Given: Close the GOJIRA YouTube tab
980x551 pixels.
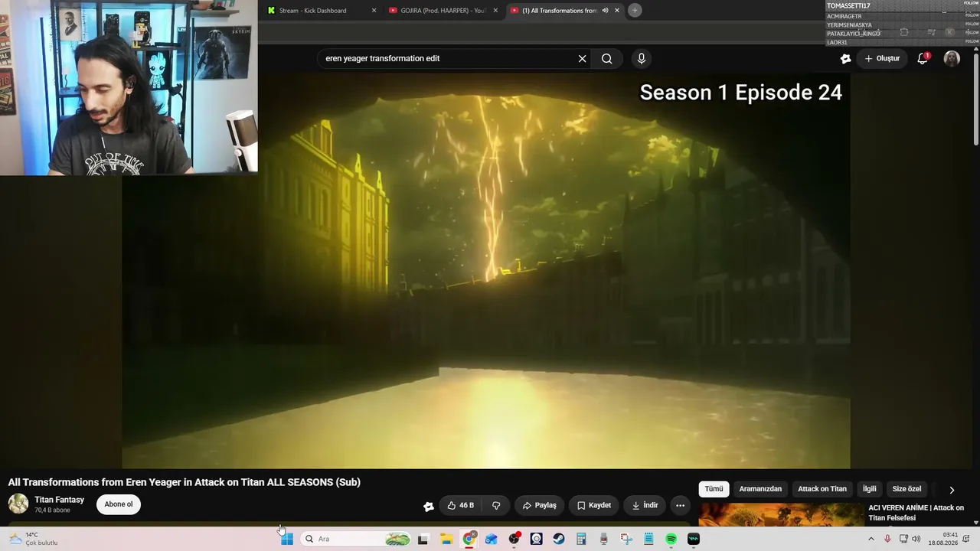Looking at the screenshot, I should [495, 11].
